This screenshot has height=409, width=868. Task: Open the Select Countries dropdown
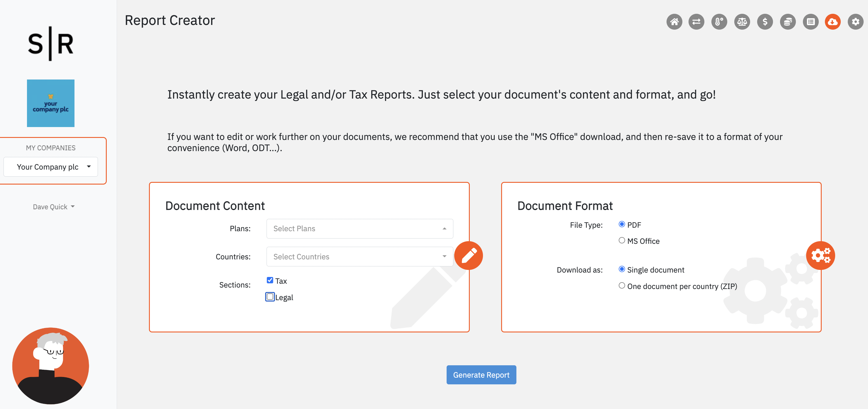pyautogui.click(x=360, y=257)
